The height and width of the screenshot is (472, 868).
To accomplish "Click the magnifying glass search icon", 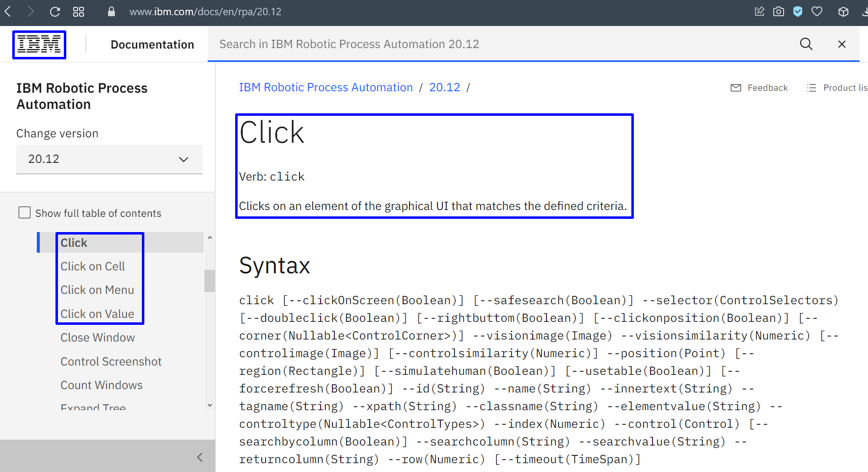I will point(806,44).
